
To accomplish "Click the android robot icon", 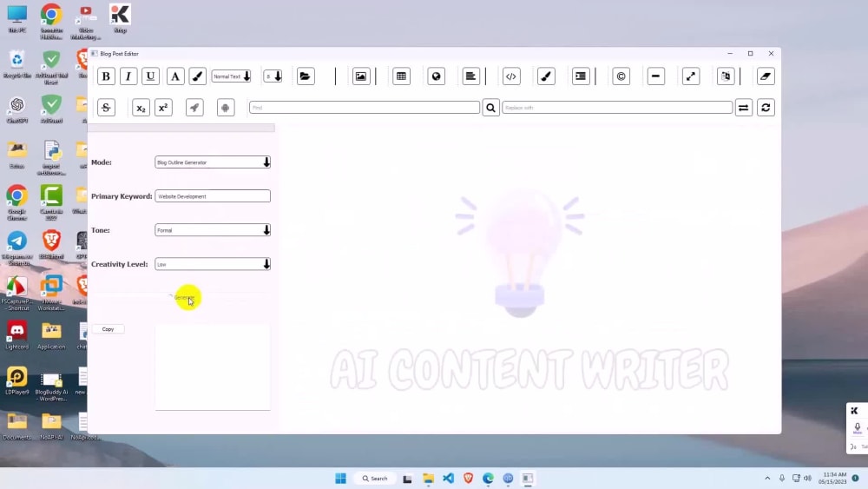I will coord(226,108).
